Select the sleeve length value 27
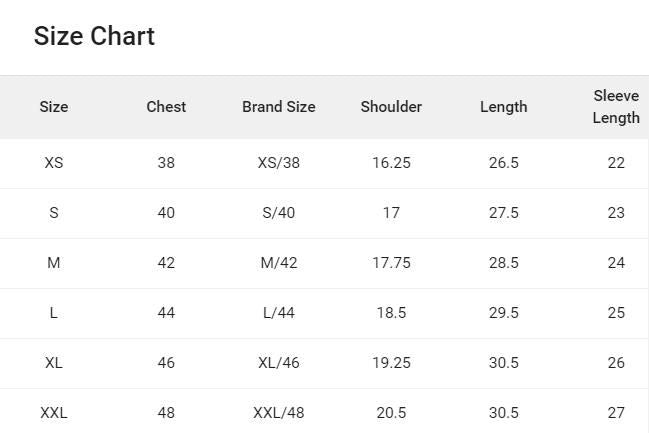This screenshot has height=433, width=649. 615,413
